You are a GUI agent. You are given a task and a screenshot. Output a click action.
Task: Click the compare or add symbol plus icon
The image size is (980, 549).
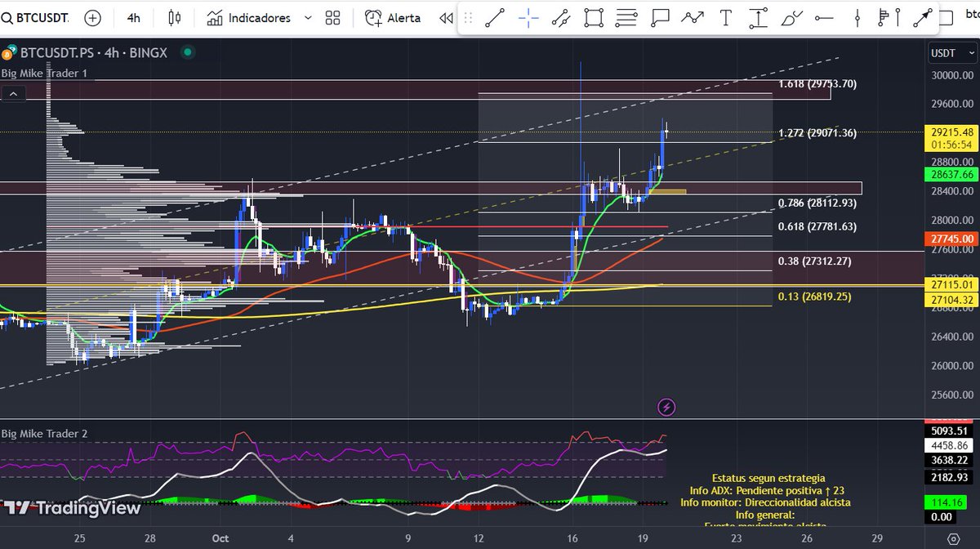(x=93, y=17)
